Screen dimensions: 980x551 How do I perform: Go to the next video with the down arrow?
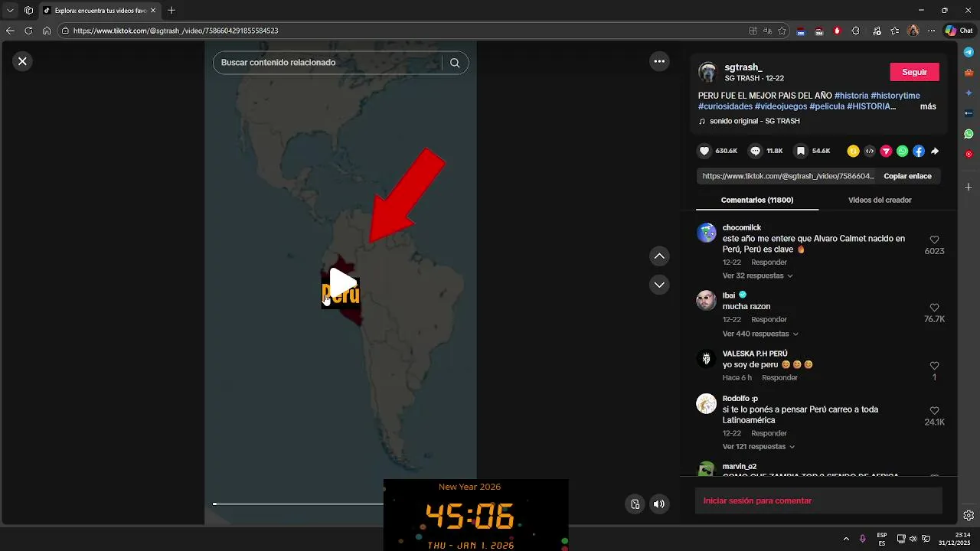click(x=659, y=285)
